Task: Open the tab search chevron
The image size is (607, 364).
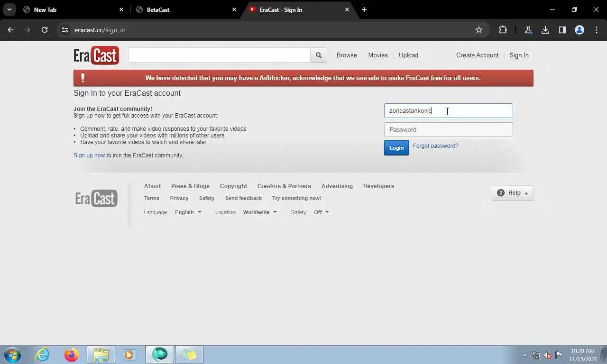Action: [9, 9]
